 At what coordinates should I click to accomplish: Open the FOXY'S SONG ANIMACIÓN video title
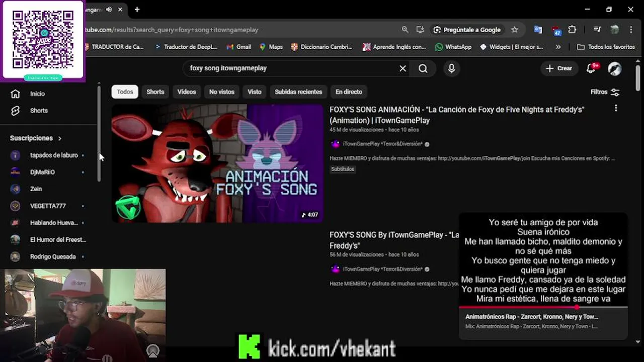click(457, 115)
